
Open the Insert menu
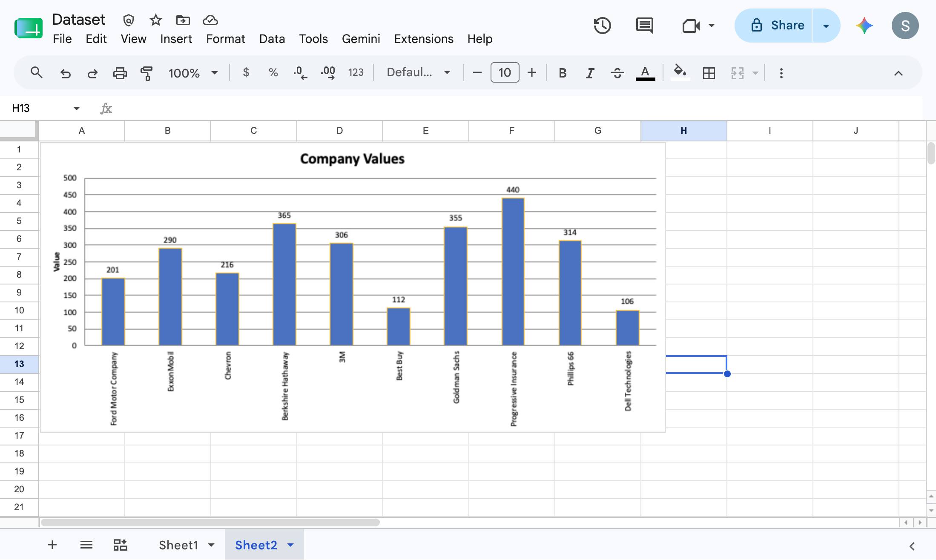coord(176,39)
